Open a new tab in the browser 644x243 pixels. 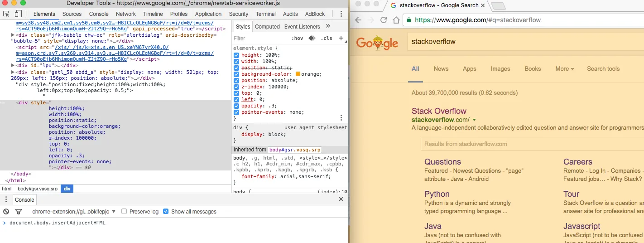point(498,6)
